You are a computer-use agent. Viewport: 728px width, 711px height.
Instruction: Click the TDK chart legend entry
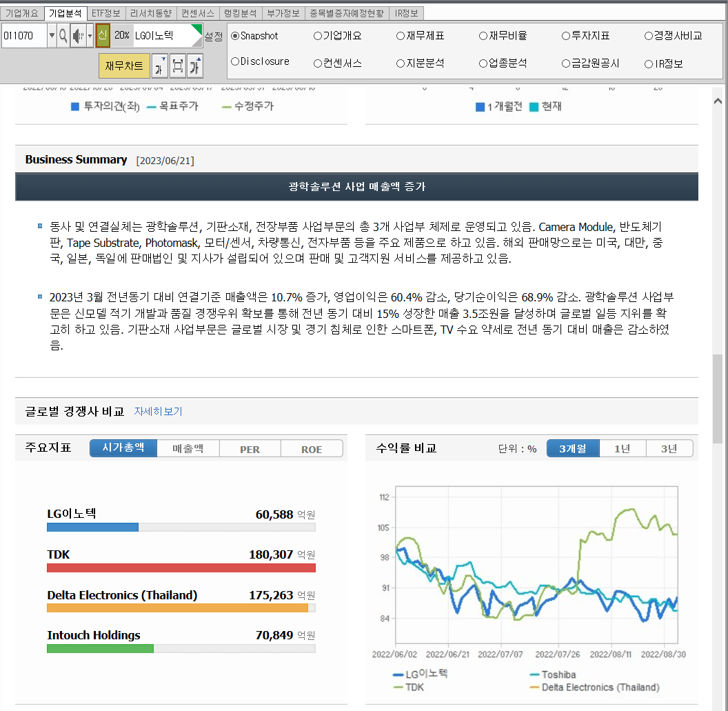point(409,688)
